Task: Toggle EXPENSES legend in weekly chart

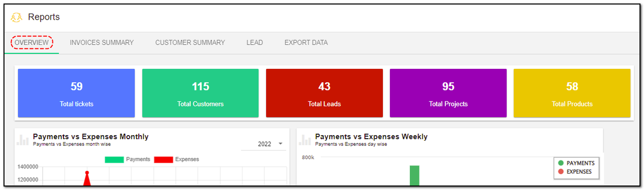Action: [x=575, y=172]
